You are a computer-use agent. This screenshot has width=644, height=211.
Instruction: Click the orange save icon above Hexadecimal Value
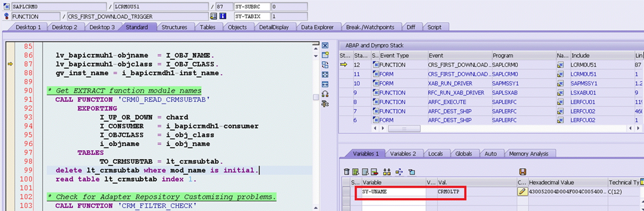523,172
